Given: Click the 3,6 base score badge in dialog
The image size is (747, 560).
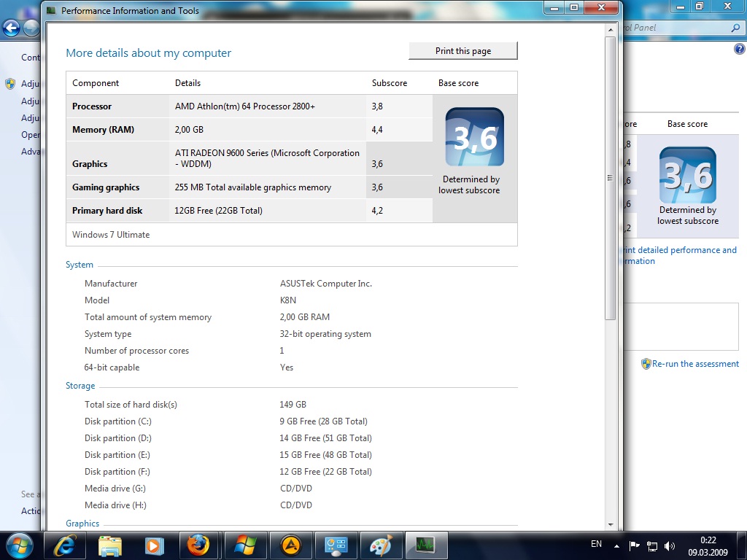Looking at the screenshot, I should (474, 136).
